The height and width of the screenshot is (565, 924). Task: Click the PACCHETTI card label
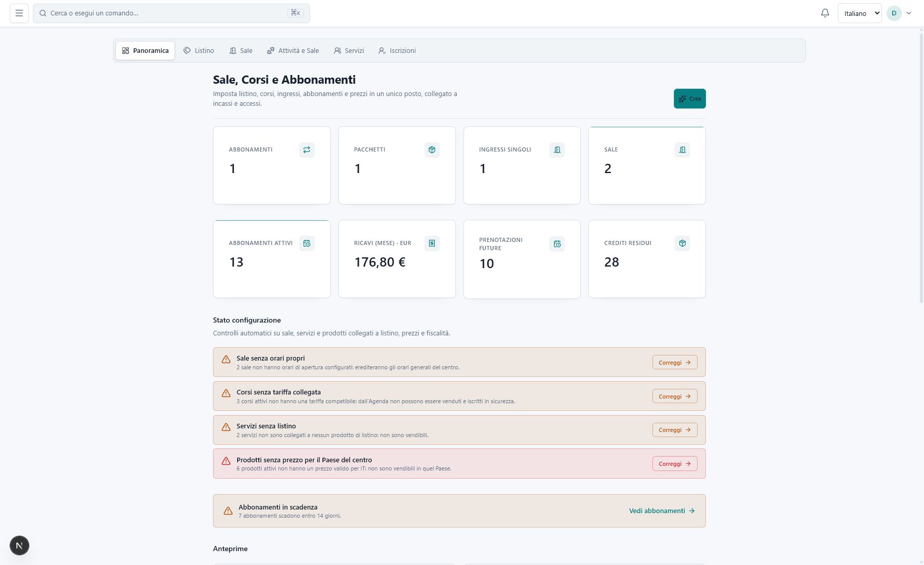pos(370,150)
